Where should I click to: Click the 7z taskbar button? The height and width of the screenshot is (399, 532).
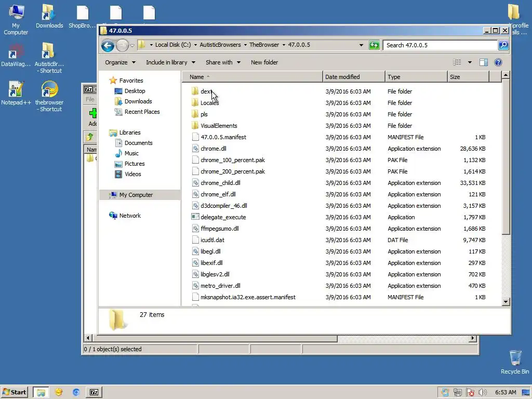[94, 392]
